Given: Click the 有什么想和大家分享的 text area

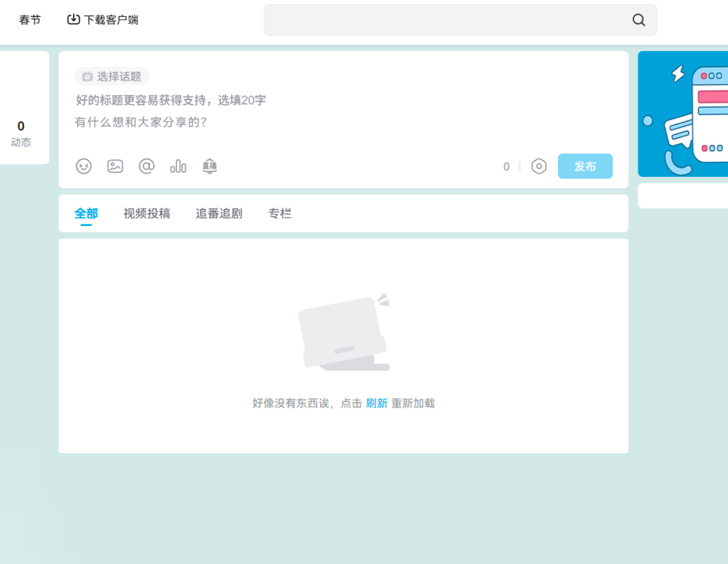Looking at the screenshot, I should [284, 122].
